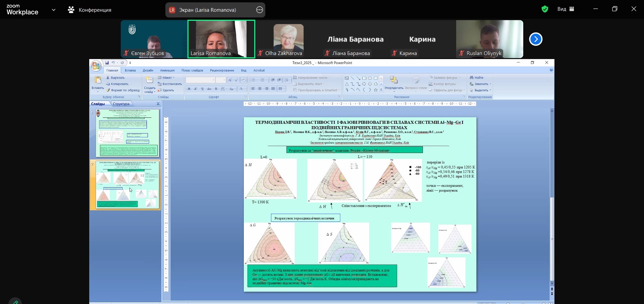Click the Найти binoculars button
This screenshot has height=304, width=644.
(x=476, y=78)
